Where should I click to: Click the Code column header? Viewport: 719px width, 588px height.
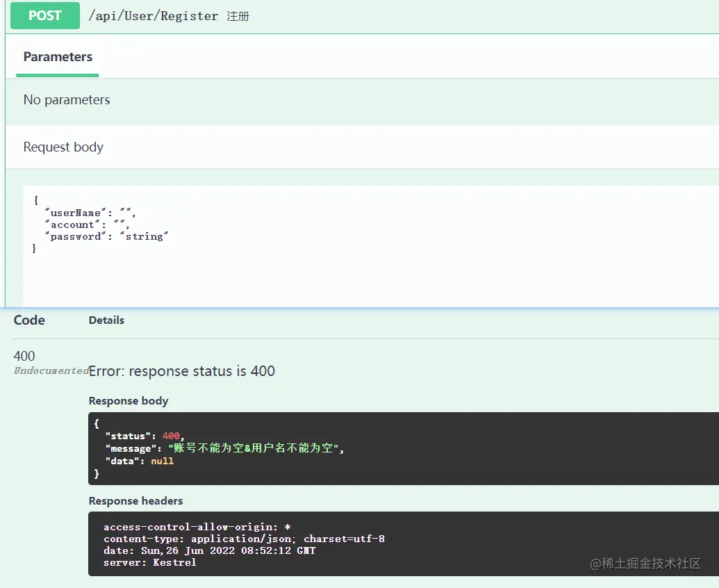[29, 320]
